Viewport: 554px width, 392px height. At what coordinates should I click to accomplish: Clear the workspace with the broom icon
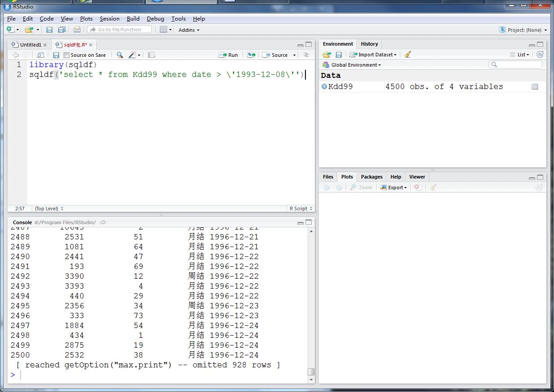coord(408,55)
